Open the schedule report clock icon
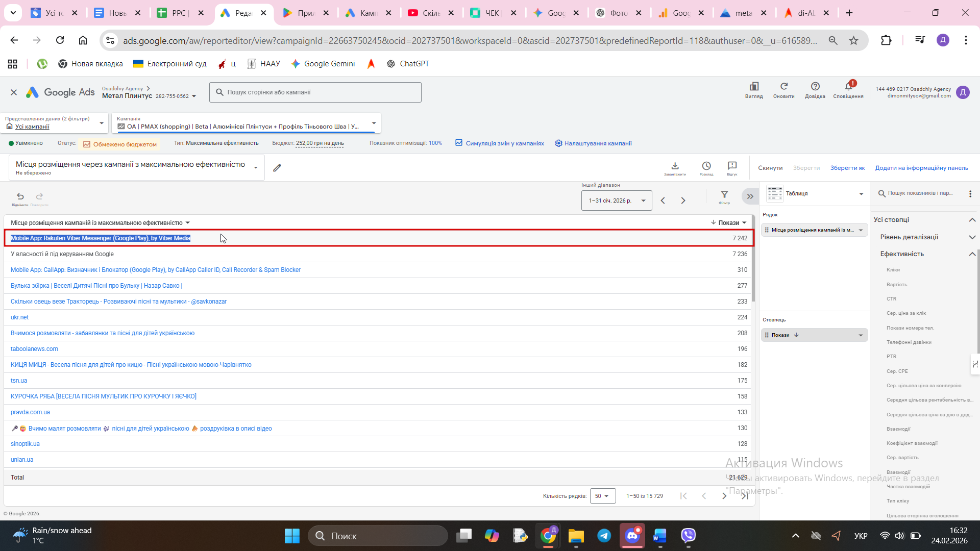The width and height of the screenshot is (980, 551). pyautogui.click(x=706, y=166)
